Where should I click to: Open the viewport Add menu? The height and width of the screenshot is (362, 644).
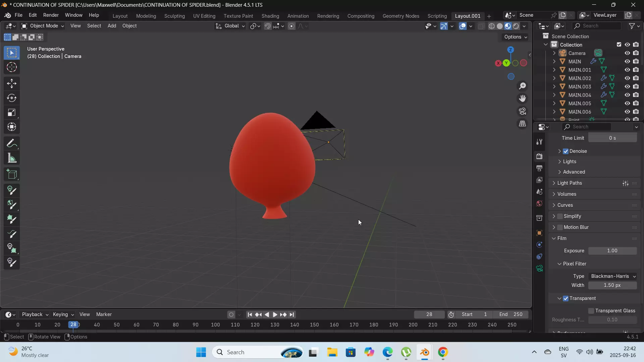click(x=112, y=26)
